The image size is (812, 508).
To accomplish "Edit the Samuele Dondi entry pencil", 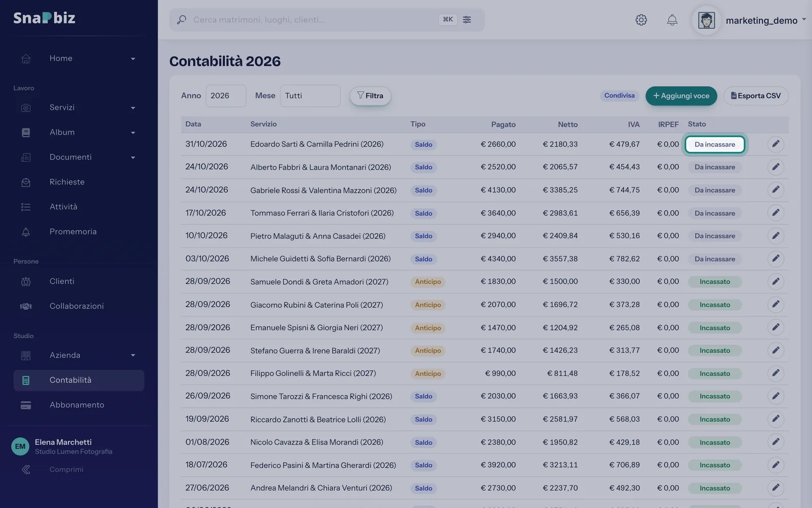I will pyautogui.click(x=775, y=281).
